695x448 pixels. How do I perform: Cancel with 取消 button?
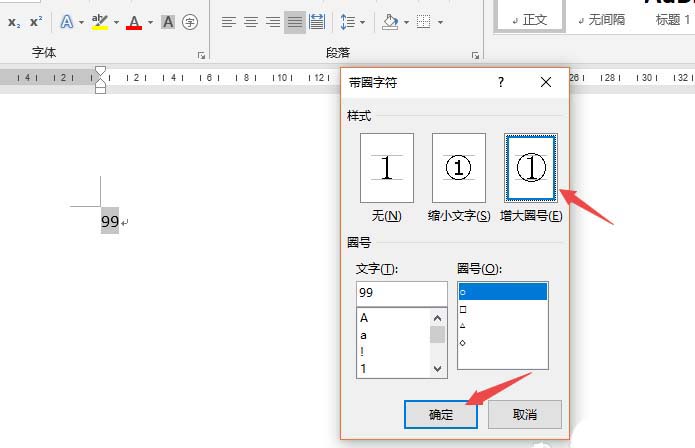coord(525,415)
